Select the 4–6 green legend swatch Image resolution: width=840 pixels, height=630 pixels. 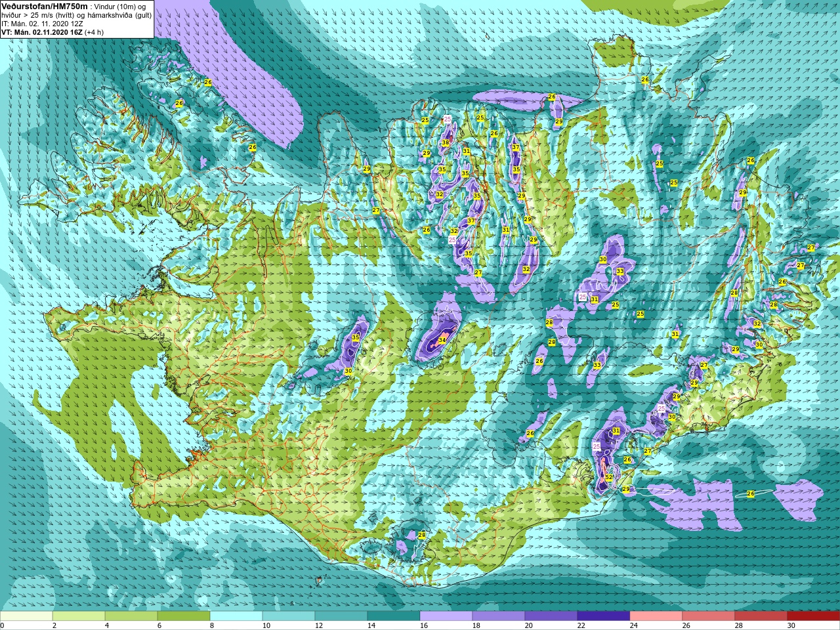[x=131, y=616]
